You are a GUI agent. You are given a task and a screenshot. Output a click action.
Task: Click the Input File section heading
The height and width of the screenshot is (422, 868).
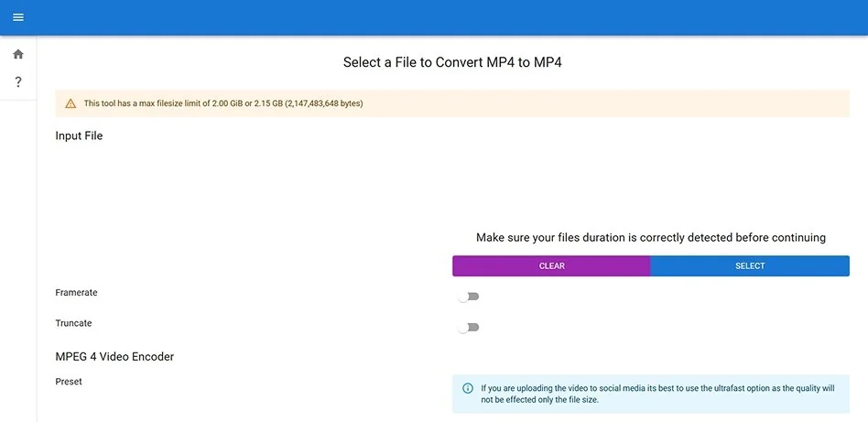click(79, 135)
